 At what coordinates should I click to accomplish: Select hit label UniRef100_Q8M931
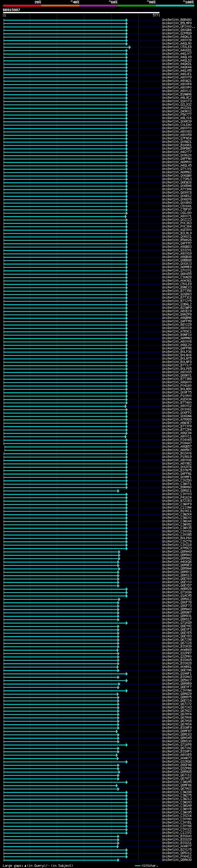click(x=177, y=616)
